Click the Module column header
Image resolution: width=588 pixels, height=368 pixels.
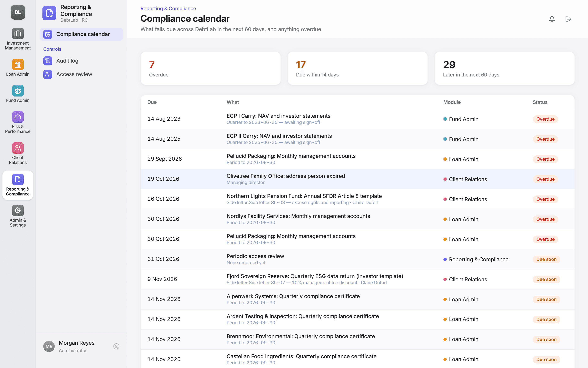click(452, 102)
